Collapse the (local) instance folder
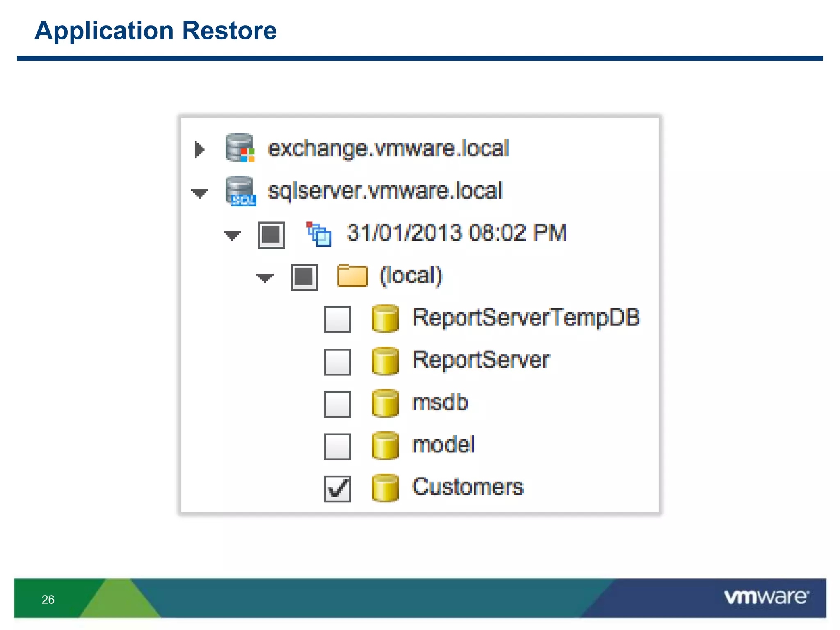The image size is (840, 630). [265, 278]
